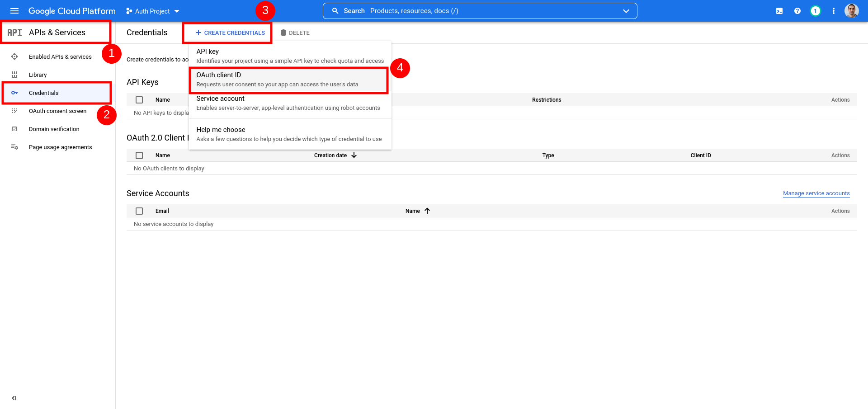This screenshot has width=868, height=409.
Task: Click the API Keys Actions column header
Action: click(840, 100)
